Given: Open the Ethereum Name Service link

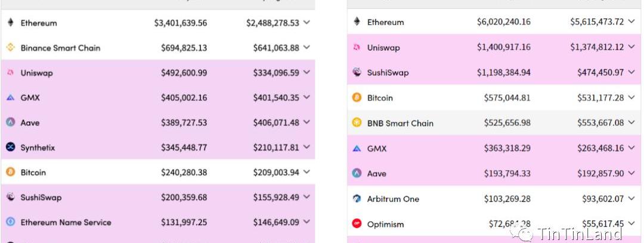Looking at the screenshot, I should click(66, 223).
